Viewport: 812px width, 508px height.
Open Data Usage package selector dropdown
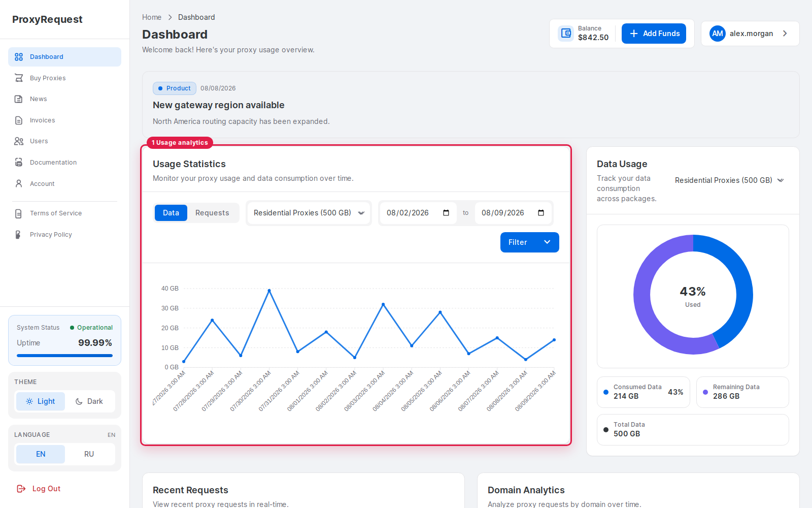click(729, 180)
